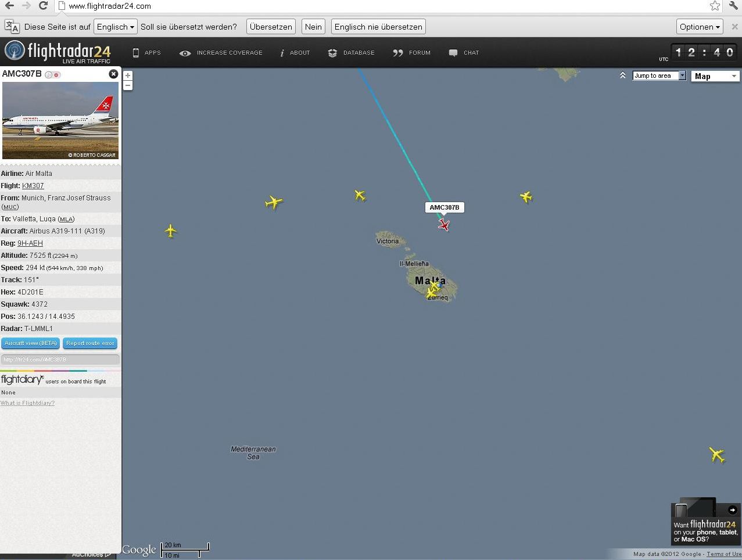Select the yellow plane near bottom-right corner
This screenshot has width=742, height=560.
pyautogui.click(x=717, y=454)
